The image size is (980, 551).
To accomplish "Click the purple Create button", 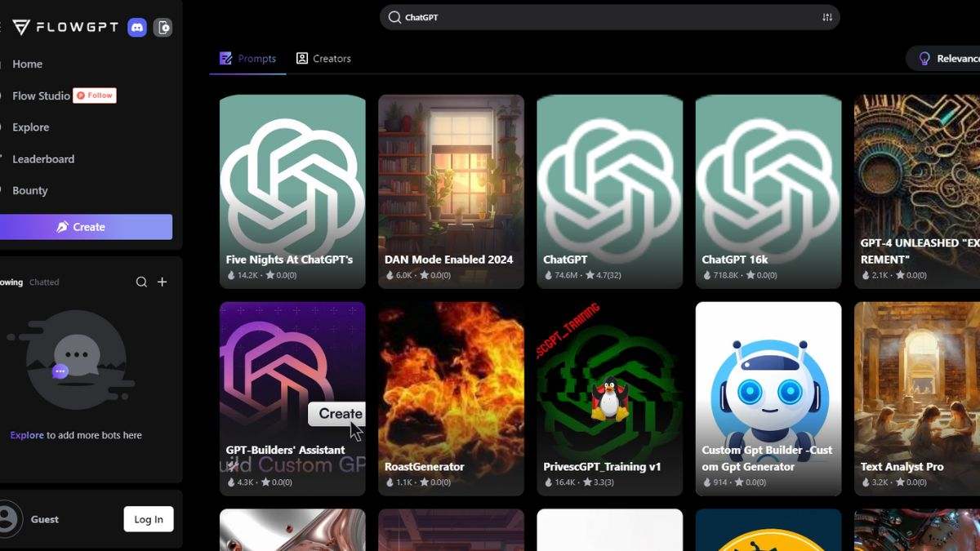I will [x=86, y=227].
